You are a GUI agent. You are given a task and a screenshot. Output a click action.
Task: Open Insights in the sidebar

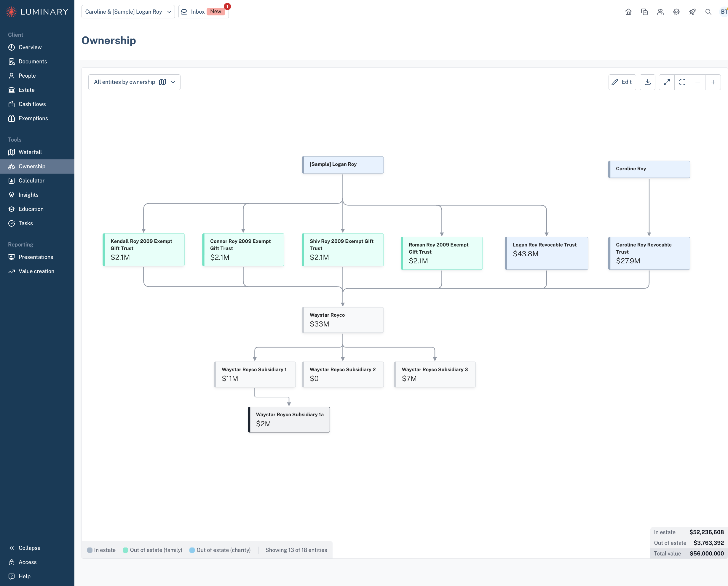(37, 195)
